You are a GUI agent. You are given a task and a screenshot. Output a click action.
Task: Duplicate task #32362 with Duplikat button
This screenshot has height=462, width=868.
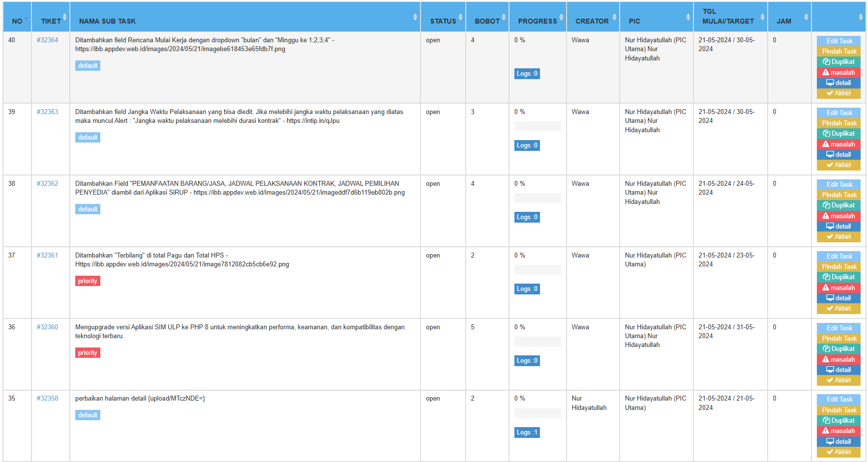pos(838,205)
